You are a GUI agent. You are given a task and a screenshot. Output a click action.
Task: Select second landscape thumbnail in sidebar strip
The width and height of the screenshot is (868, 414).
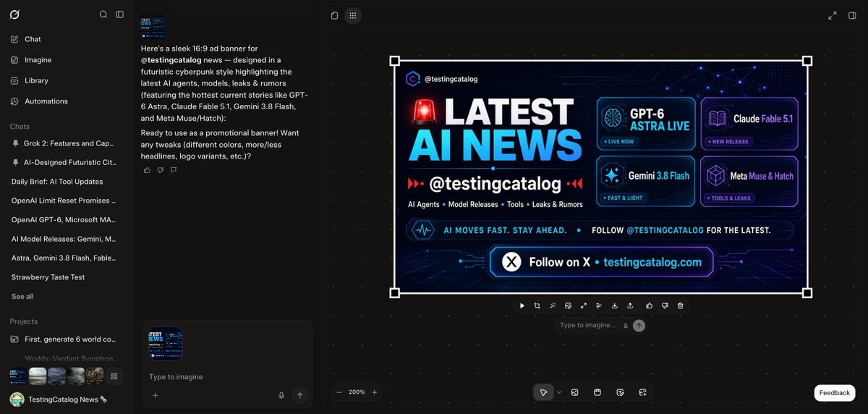[x=38, y=376]
